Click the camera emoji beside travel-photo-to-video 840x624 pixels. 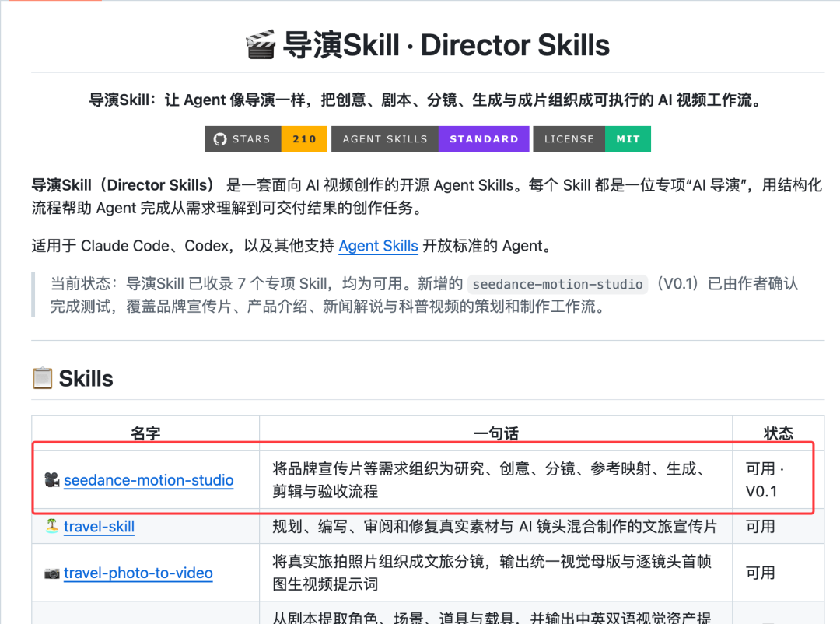(52, 573)
